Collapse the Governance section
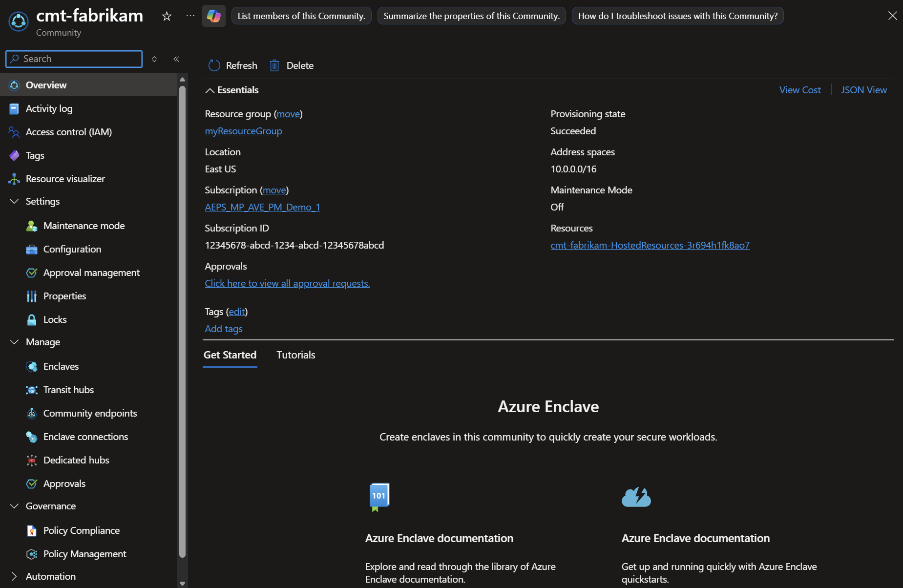The width and height of the screenshot is (903, 588). [x=14, y=506]
